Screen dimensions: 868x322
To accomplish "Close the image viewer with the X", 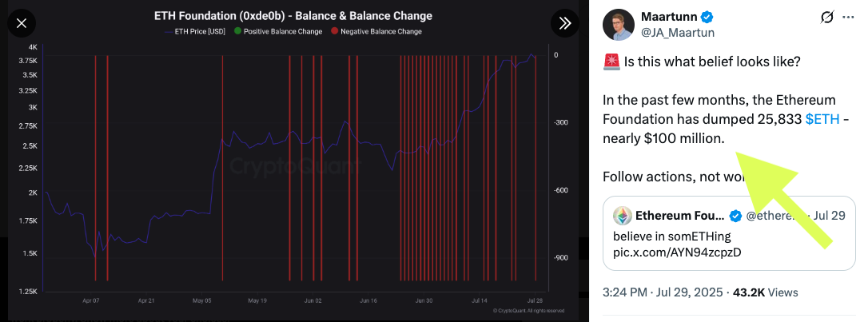I will [x=21, y=24].
